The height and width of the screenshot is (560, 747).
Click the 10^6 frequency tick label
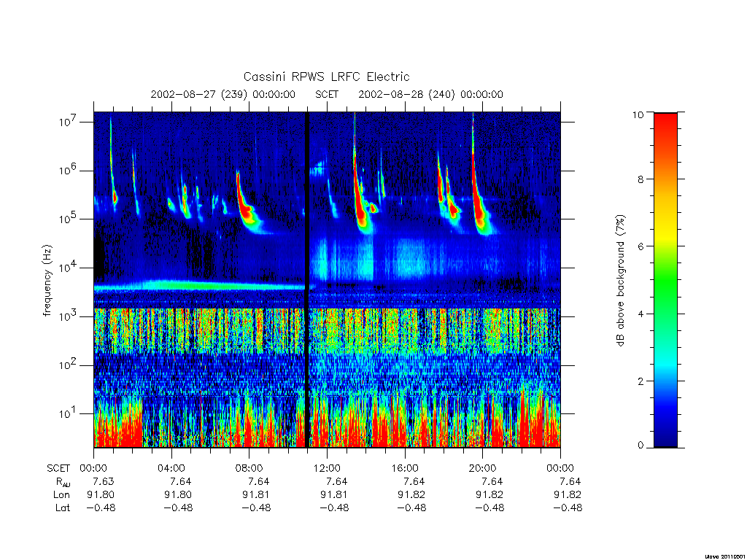point(69,169)
